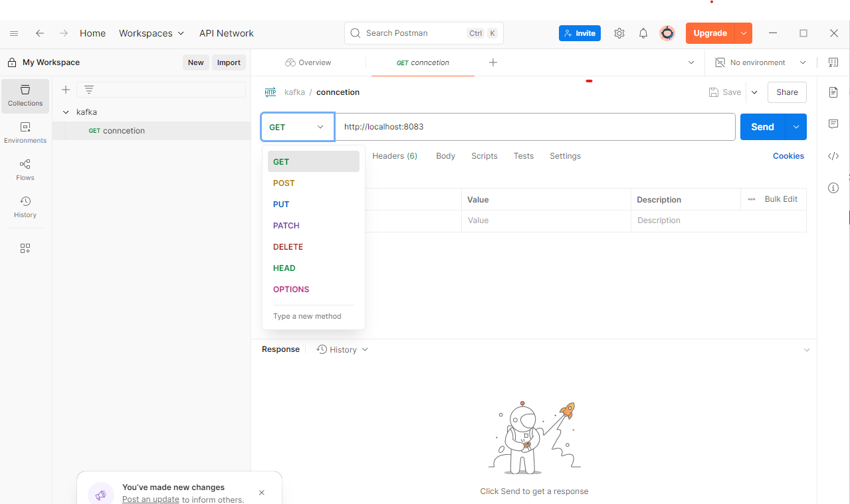This screenshot has width=850, height=504.
Task: Open the request info icon
Action: click(x=833, y=188)
